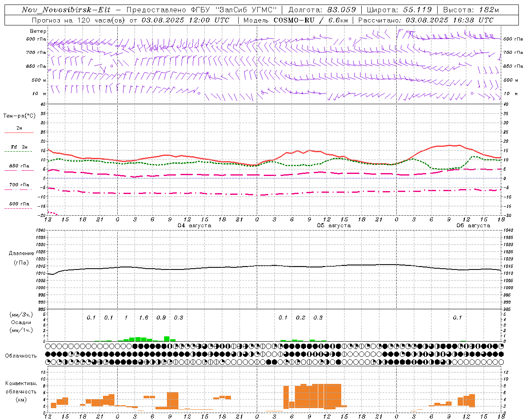Click the latitude value Широта: 55.119

pyautogui.click(x=399, y=10)
